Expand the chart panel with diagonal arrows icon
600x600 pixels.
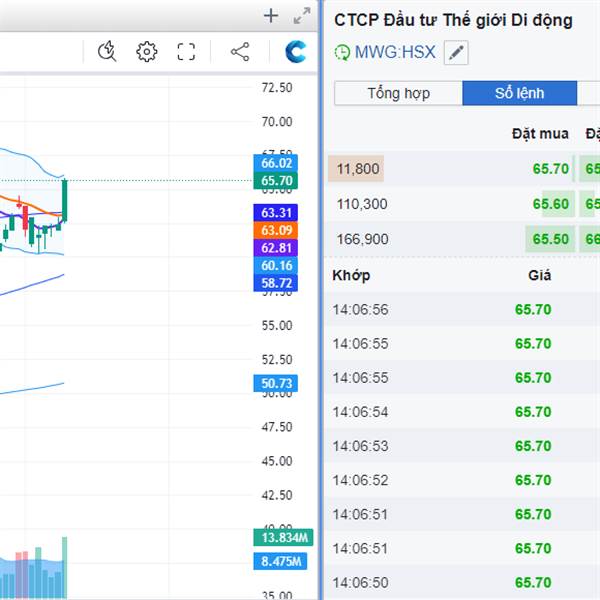point(302,16)
